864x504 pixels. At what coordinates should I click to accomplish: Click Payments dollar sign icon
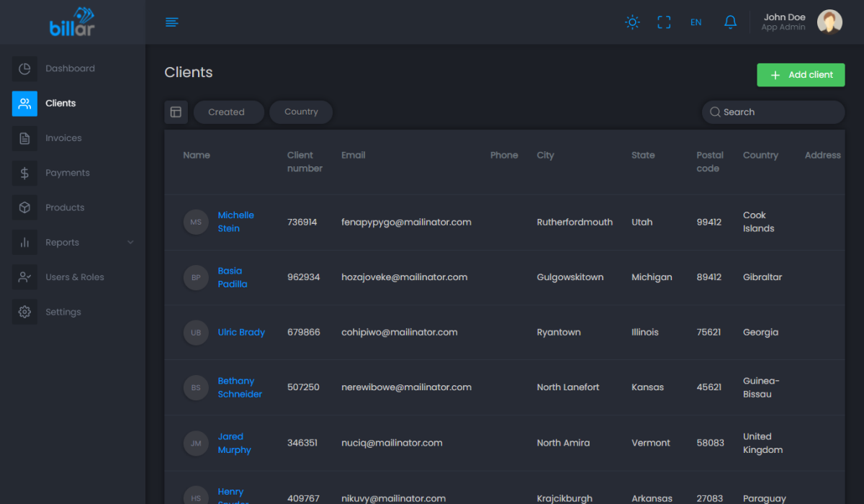[x=24, y=173]
